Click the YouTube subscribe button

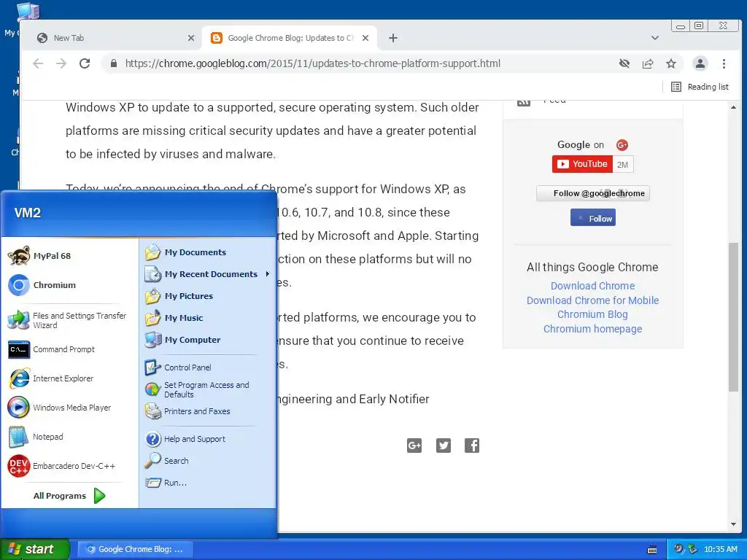coord(582,164)
